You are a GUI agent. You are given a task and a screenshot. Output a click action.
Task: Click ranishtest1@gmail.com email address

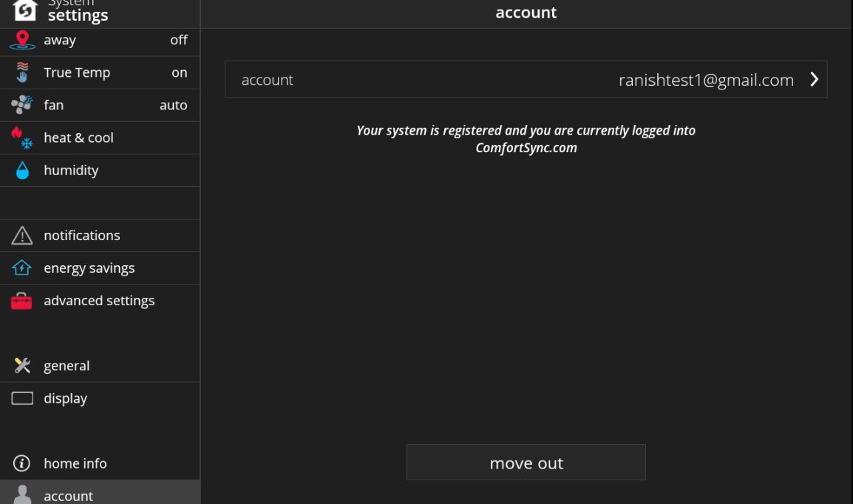point(706,80)
